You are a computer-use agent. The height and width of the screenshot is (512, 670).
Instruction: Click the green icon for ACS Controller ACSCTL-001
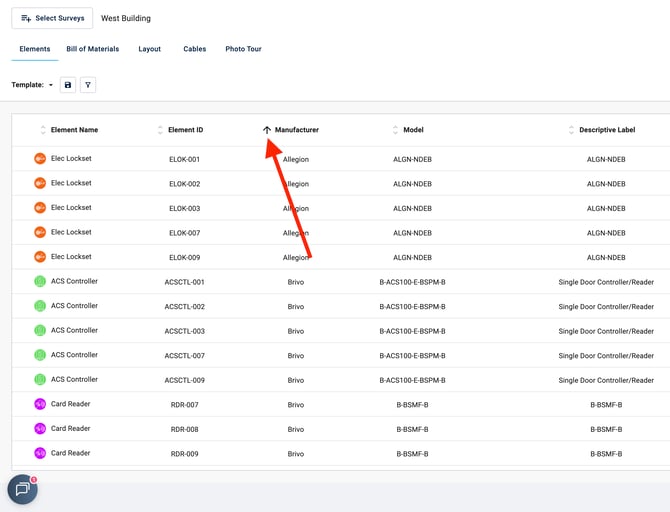40,282
